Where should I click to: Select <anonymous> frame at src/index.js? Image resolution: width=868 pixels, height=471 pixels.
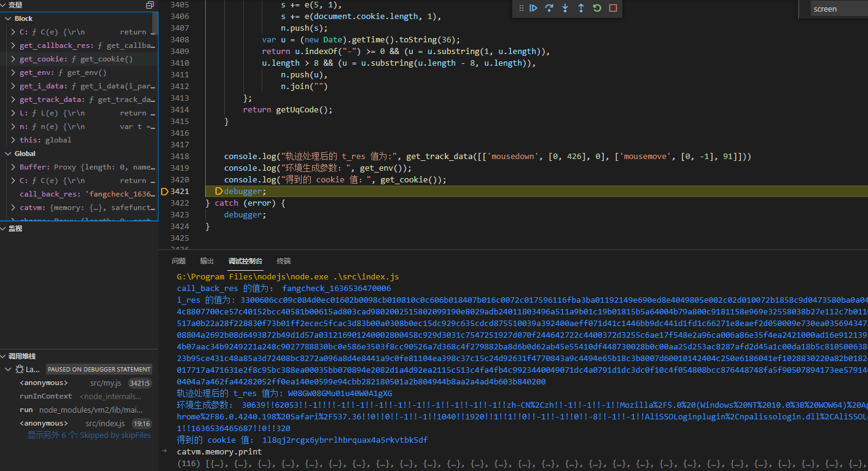click(79, 423)
